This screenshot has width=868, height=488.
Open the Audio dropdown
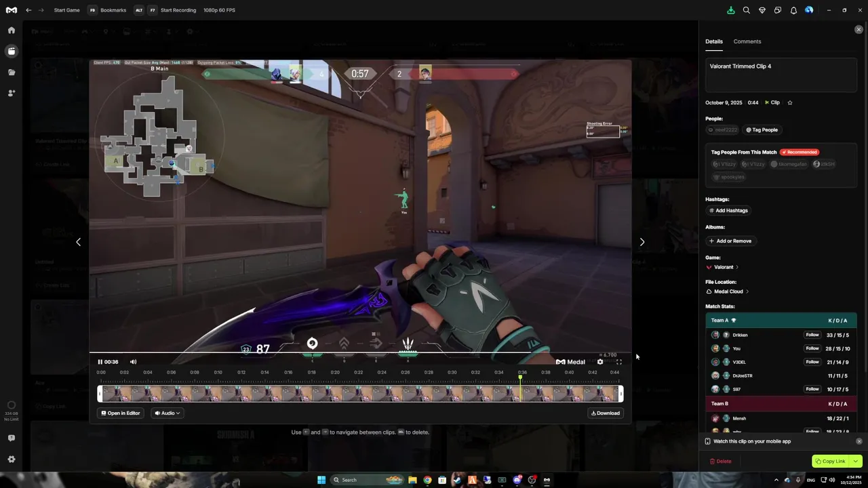167,413
